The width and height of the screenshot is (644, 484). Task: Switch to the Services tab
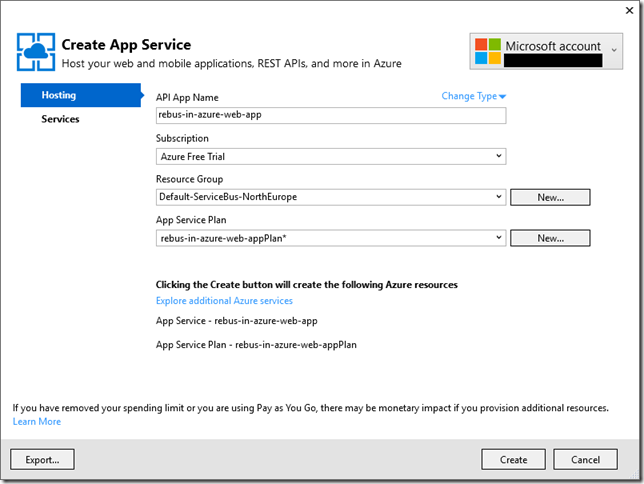pyautogui.click(x=60, y=119)
